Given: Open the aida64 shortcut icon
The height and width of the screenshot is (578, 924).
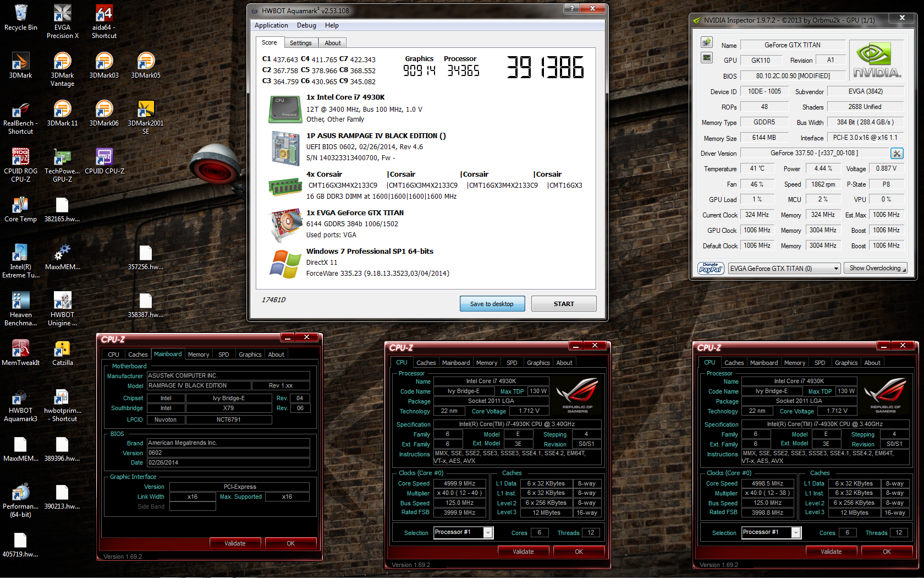Looking at the screenshot, I should (104, 21).
